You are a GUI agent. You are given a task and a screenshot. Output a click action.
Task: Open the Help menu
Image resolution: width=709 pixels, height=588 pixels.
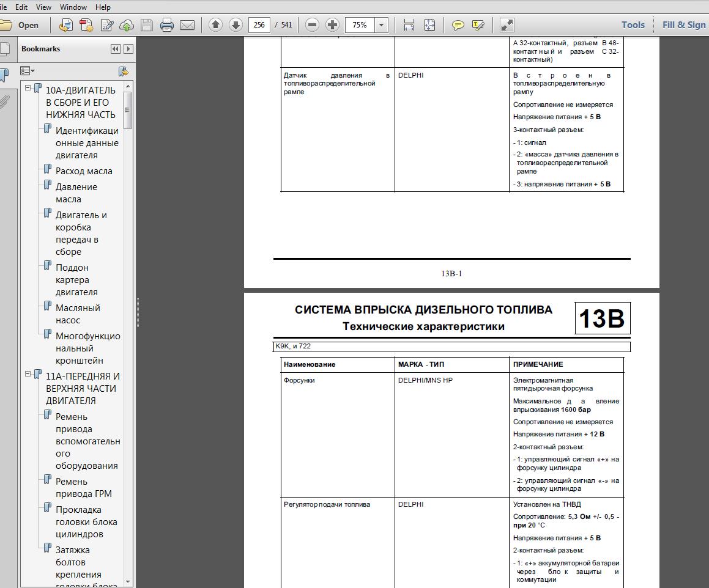(103, 7)
